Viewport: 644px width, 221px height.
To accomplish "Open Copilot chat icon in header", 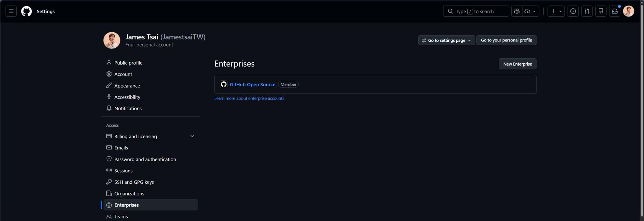I will point(517,11).
